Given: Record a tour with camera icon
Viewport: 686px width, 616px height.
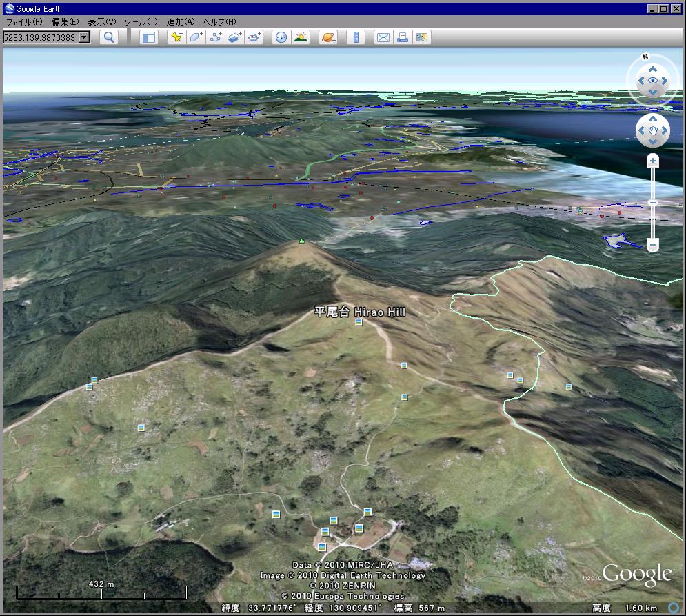Looking at the screenshot, I should click(x=255, y=37).
